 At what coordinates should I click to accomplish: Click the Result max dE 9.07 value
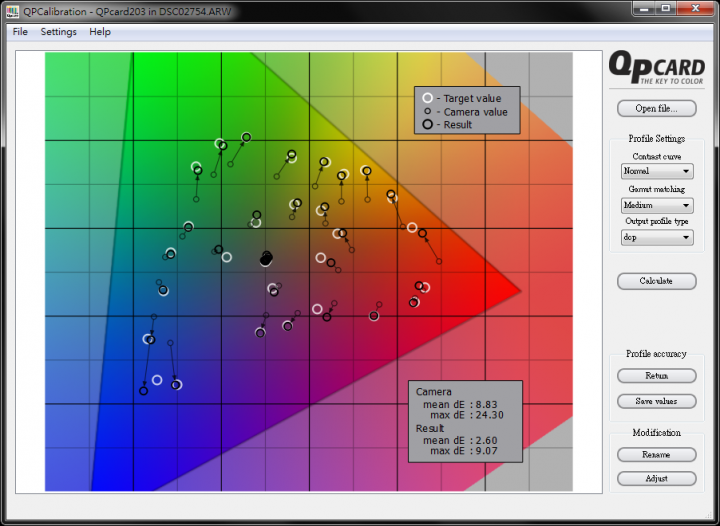pyautogui.click(x=486, y=451)
